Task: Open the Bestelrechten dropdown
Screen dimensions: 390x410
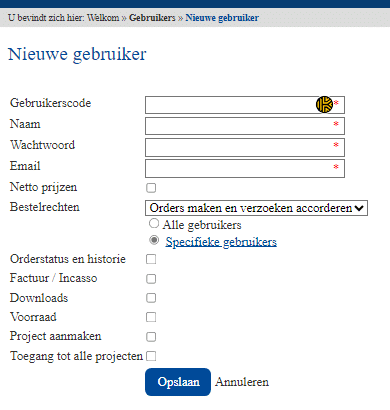Action: (x=256, y=208)
